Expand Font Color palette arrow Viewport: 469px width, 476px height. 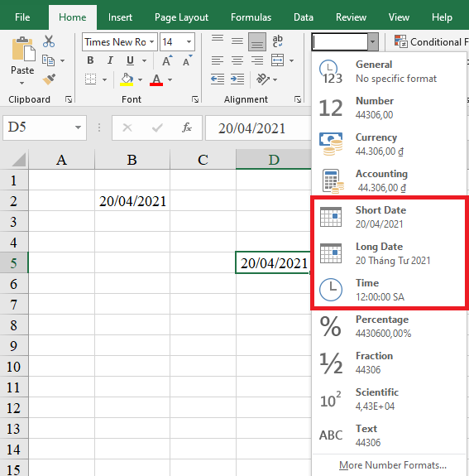pyautogui.click(x=170, y=79)
